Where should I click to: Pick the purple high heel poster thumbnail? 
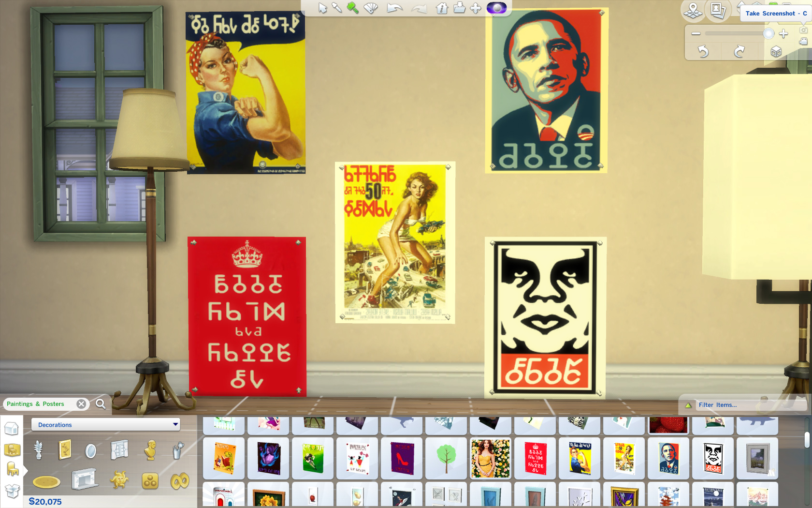coord(402,458)
